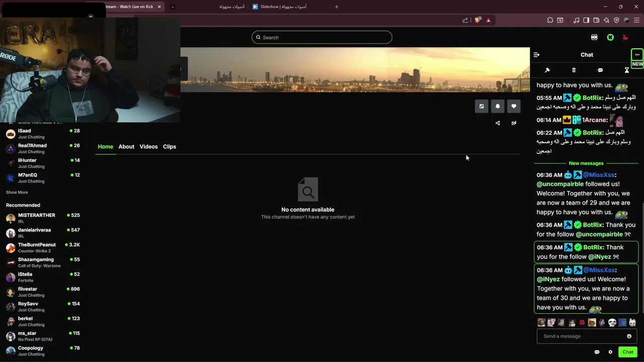Open the Clips tab
The height and width of the screenshot is (362, 644).
point(170,147)
